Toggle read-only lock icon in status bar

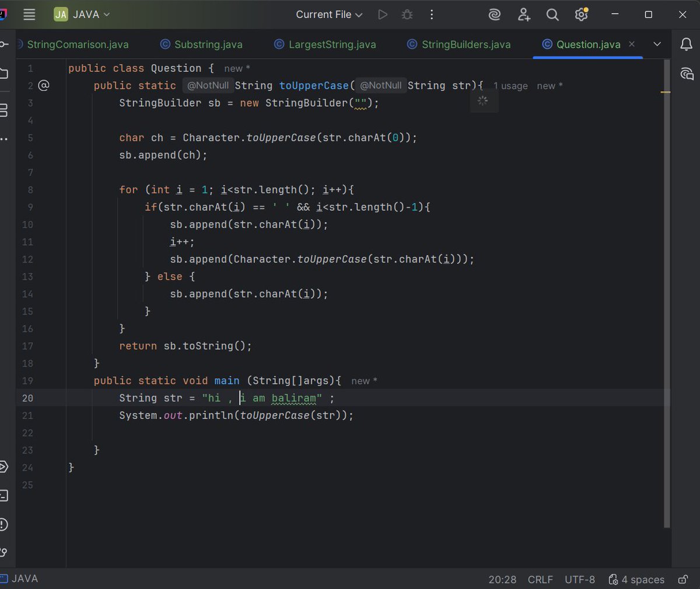point(682,580)
